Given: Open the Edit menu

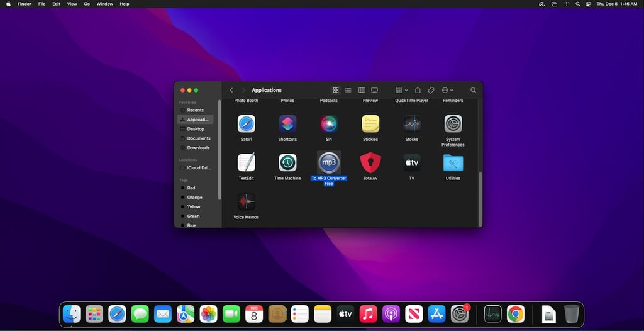Looking at the screenshot, I should tap(56, 4).
